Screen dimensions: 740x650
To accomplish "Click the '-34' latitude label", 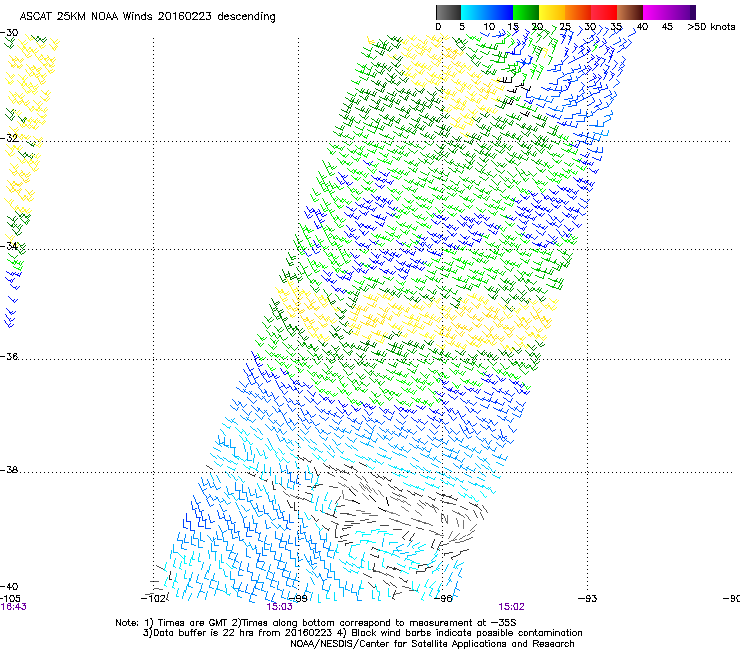I will tap(9, 246).
